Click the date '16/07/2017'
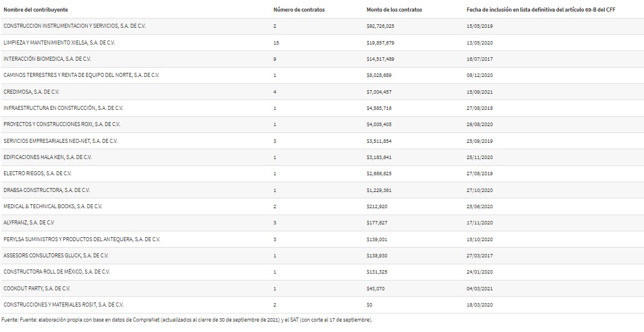The image size is (644, 332). (x=480, y=58)
